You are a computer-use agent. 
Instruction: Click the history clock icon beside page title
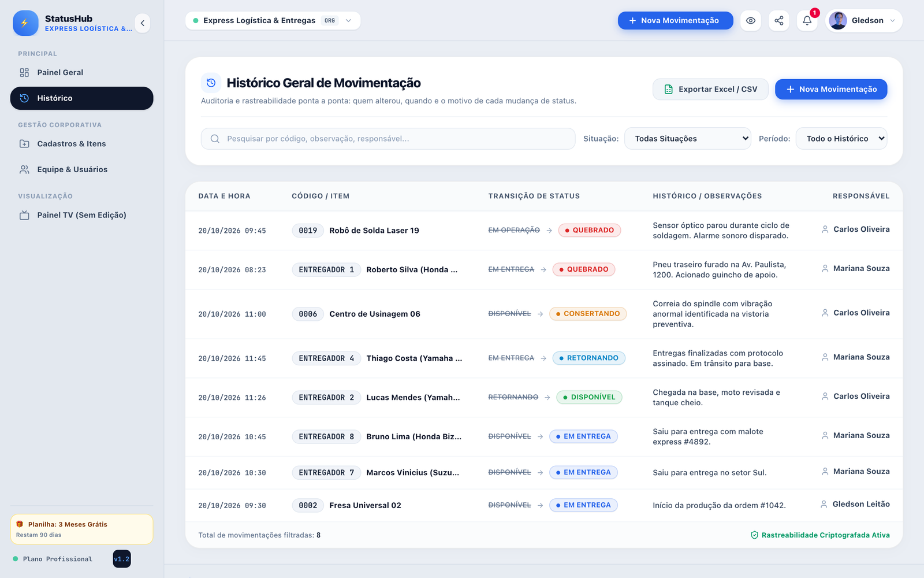[211, 83]
